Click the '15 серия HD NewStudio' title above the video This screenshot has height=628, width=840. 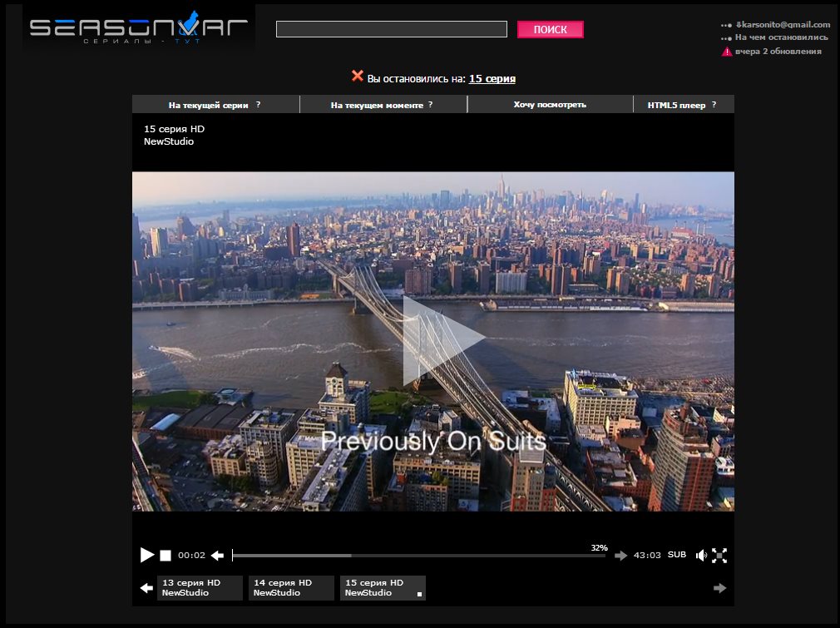click(x=174, y=135)
